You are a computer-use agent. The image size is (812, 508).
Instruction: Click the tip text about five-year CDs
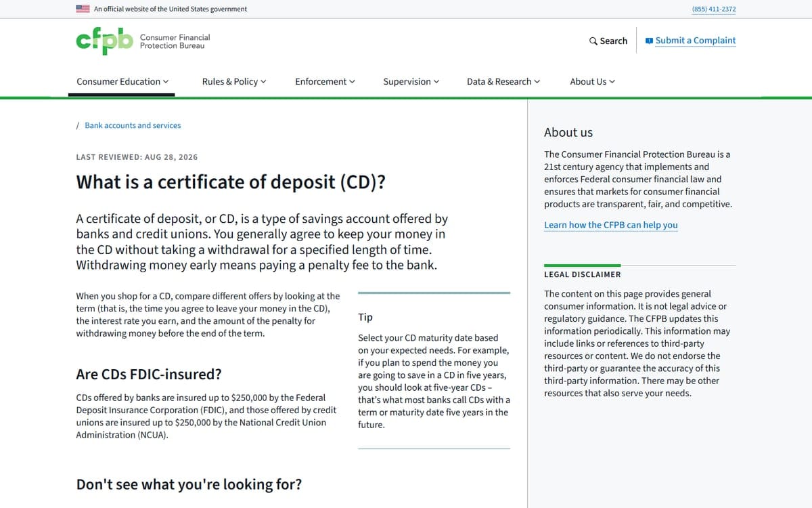pyautogui.click(x=434, y=381)
